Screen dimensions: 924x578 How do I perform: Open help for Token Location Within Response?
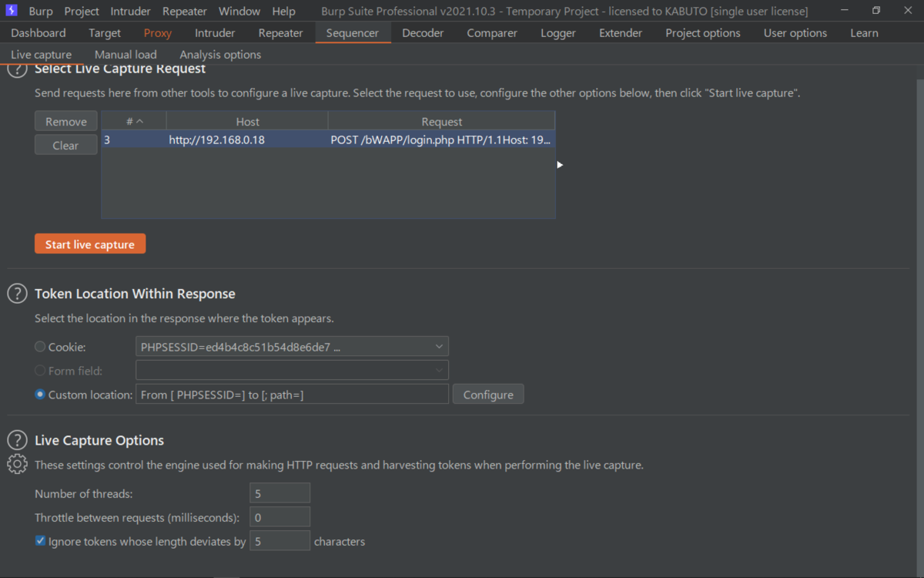pyautogui.click(x=18, y=294)
